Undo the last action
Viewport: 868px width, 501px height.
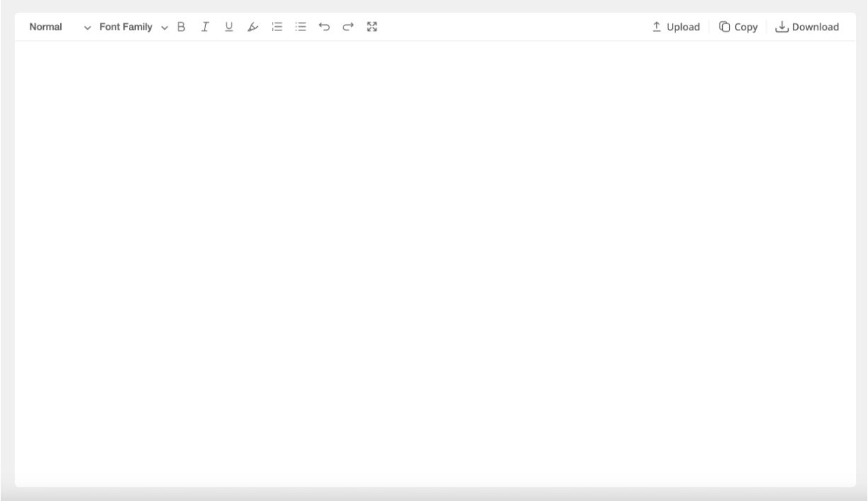324,27
